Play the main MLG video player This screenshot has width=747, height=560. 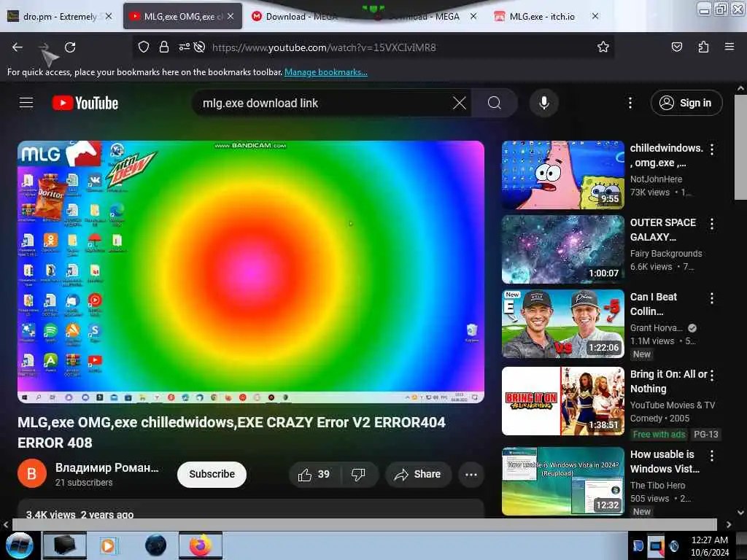[251, 271]
